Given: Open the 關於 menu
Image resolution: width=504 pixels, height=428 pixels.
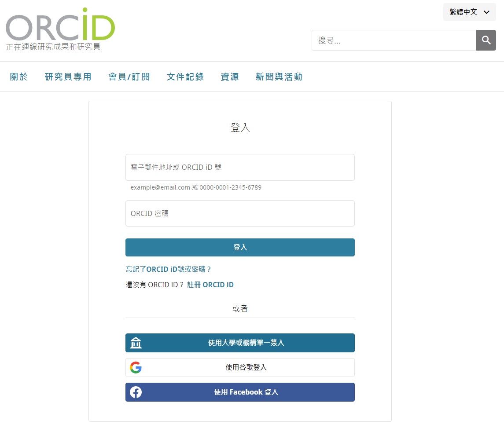Looking at the screenshot, I should [x=19, y=77].
